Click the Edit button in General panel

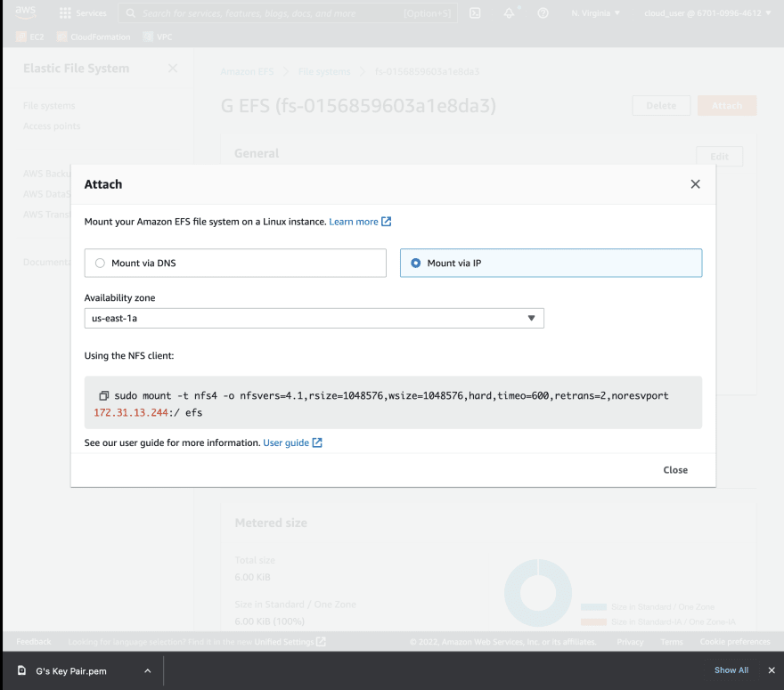coord(719,157)
